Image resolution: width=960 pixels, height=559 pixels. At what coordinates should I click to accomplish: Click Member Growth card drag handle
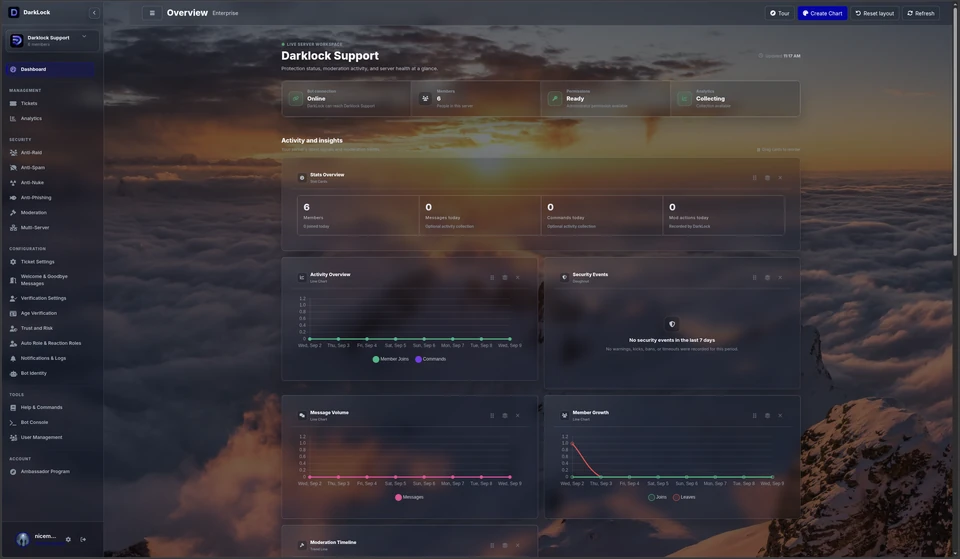pos(754,416)
